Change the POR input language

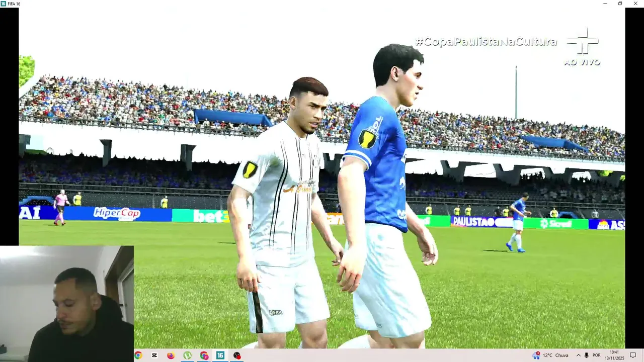pos(597,355)
